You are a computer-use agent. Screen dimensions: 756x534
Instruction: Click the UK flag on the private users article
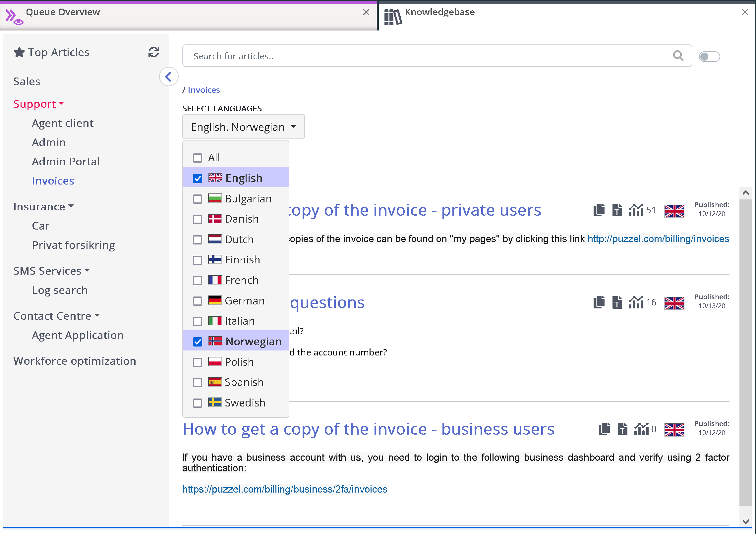[x=674, y=211]
